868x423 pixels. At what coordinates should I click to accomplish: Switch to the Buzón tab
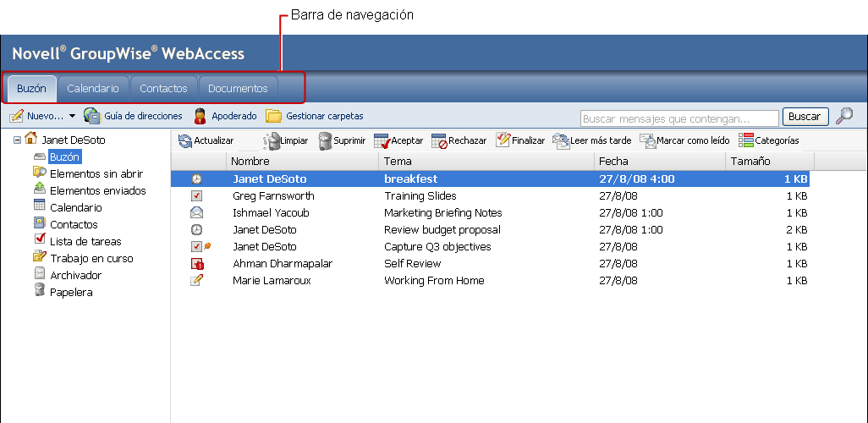[31, 89]
